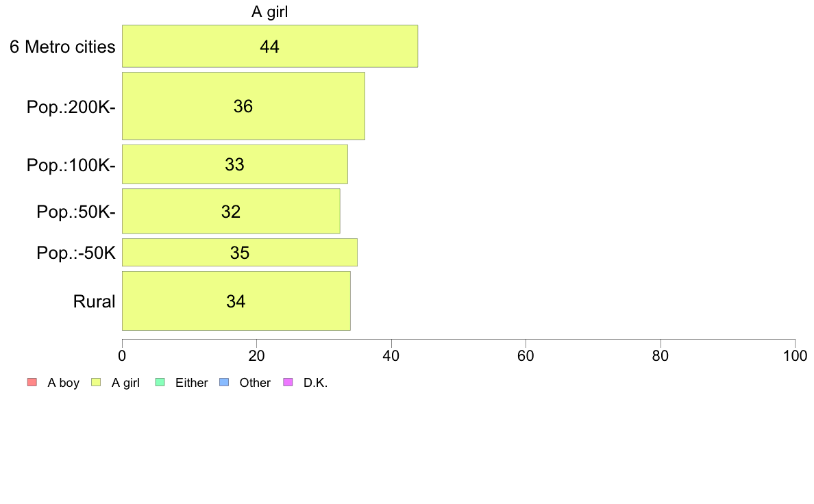The image size is (814, 504).
Task: Click the 6 Metro cities axis label
Action: [x=62, y=47]
